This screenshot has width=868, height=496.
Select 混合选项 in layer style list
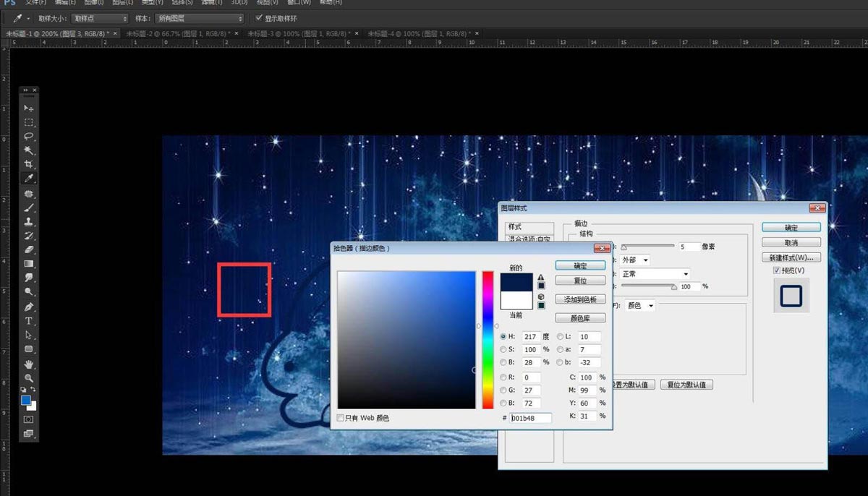(x=529, y=239)
